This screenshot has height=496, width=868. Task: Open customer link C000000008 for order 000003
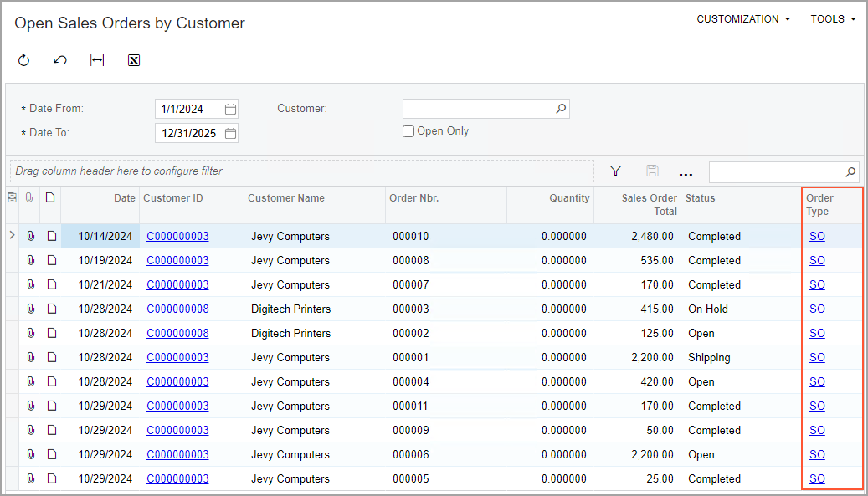(177, 309)
